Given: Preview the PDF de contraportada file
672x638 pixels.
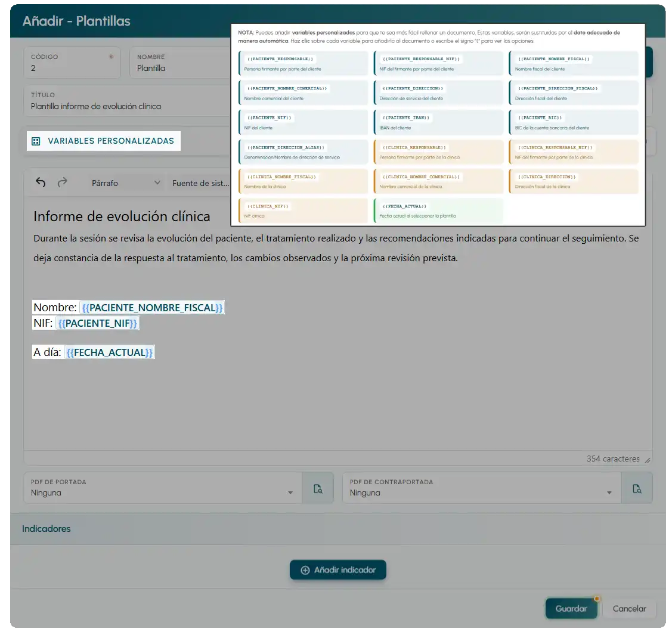Looking at the screenshot, I should [x=637, y=488].
